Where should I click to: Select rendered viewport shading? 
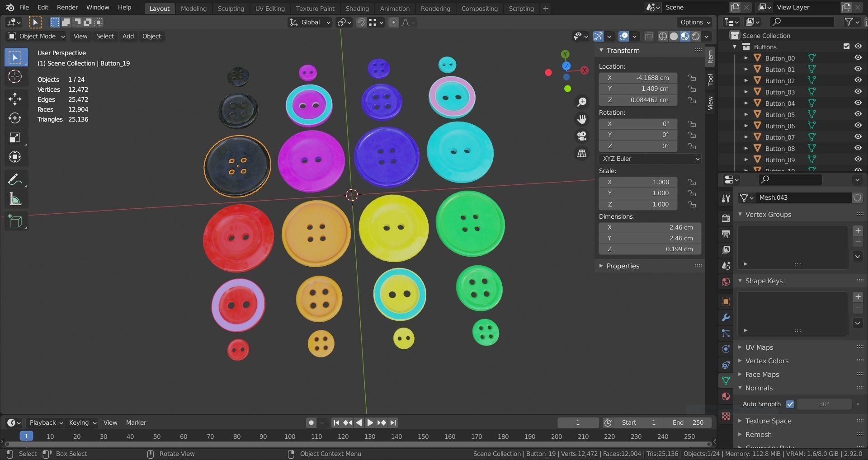click(x=696, y=37)
